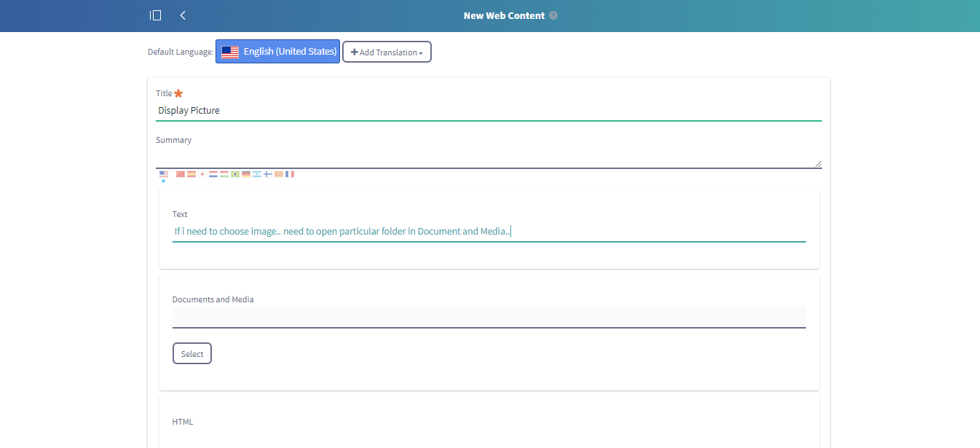Choose the Germany flag translation icon
980x448 pixels.
[246, 174]
